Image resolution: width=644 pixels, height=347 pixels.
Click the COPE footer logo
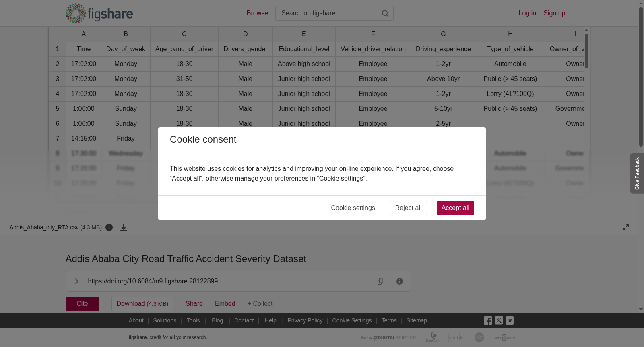coord(456,337)
